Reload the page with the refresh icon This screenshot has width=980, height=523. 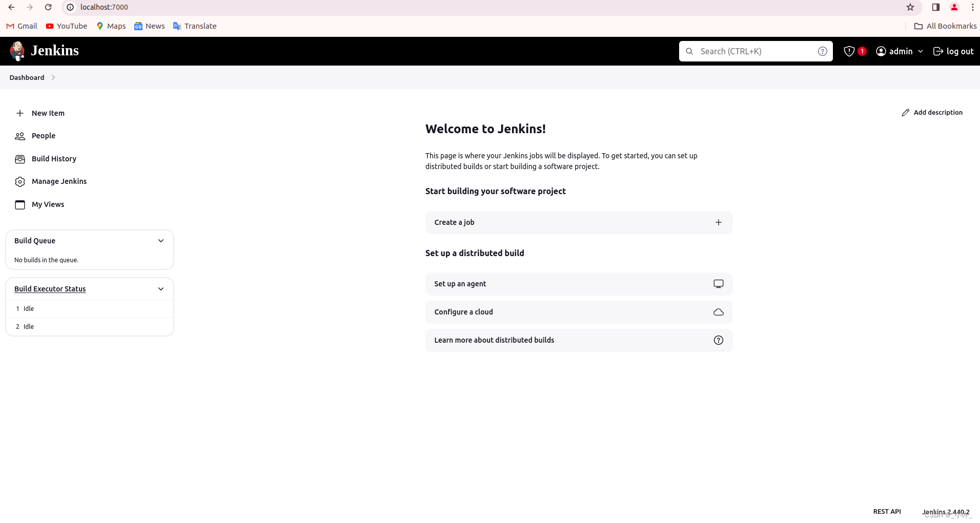click(x=48, y=7)
